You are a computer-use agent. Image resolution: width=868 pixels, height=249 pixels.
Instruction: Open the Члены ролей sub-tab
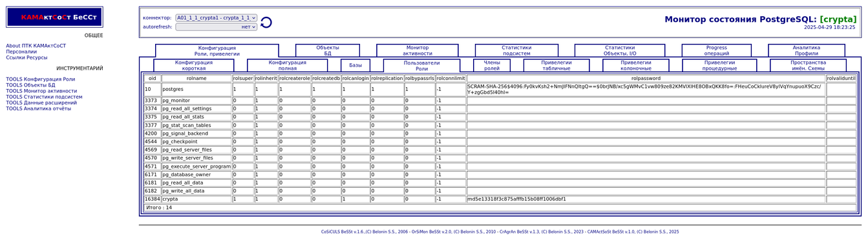492,65
